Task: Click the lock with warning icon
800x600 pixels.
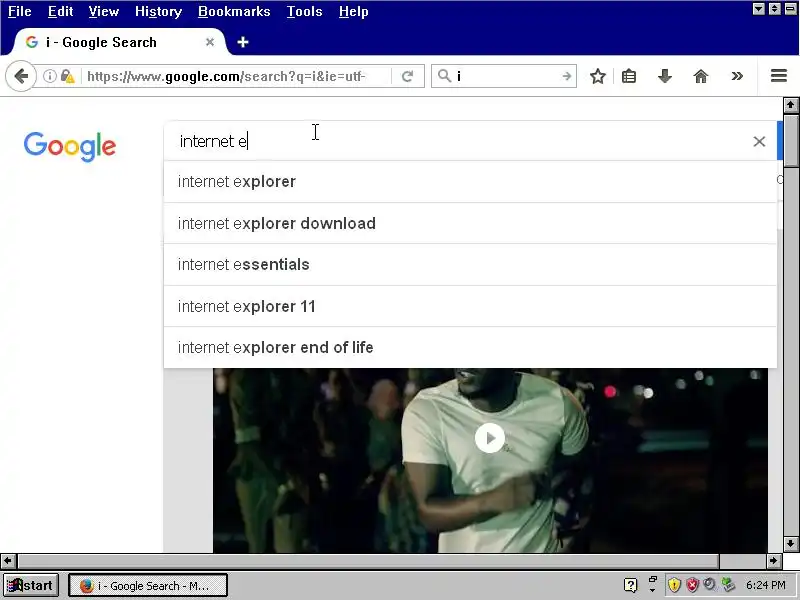Action: point(67,77)
